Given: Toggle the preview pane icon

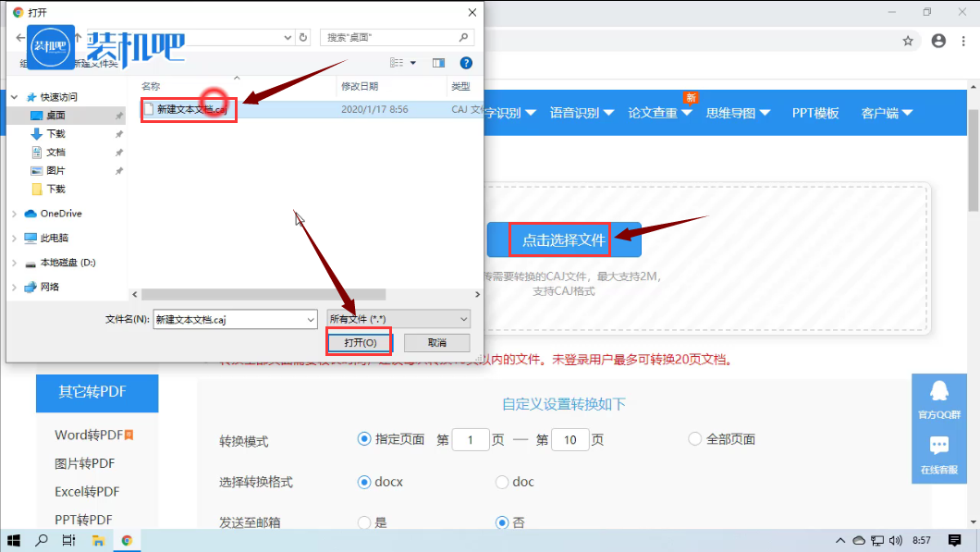Looking at the screenshot, I should (439, 63).
